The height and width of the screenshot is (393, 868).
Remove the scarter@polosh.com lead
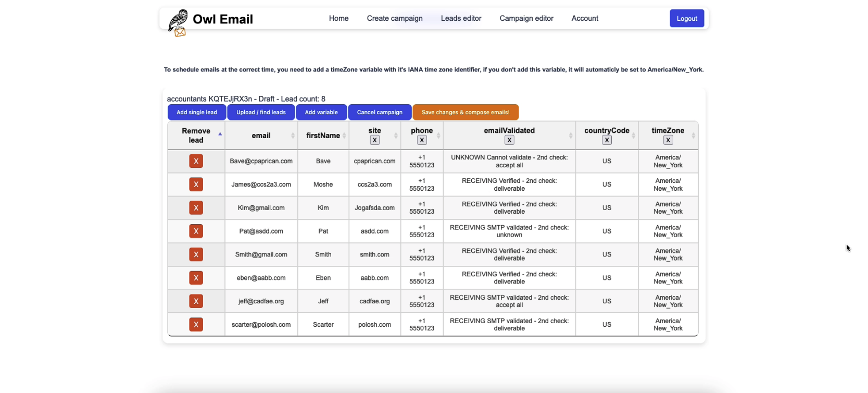coord(196,325)
